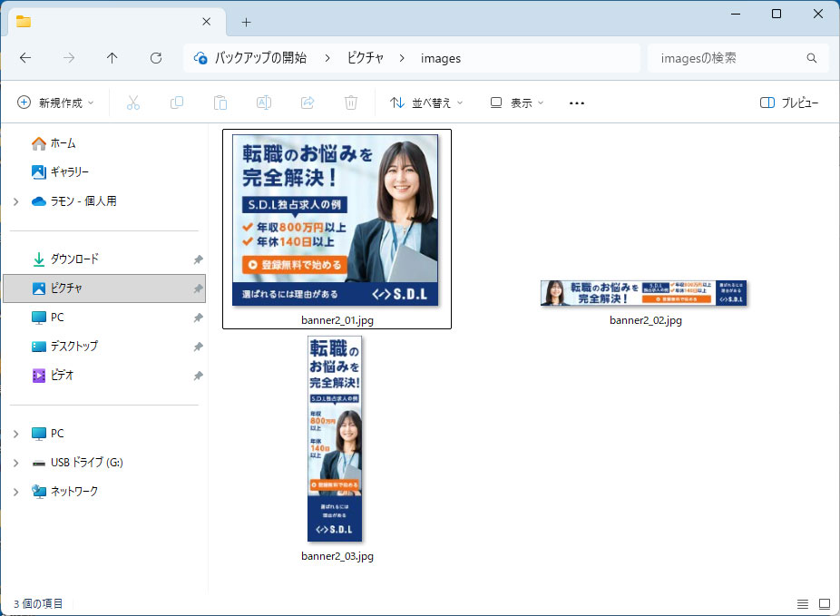Toggle the プレビュー preview pane
This screenshot has width=840, height=616.
(x=789, y=103)
